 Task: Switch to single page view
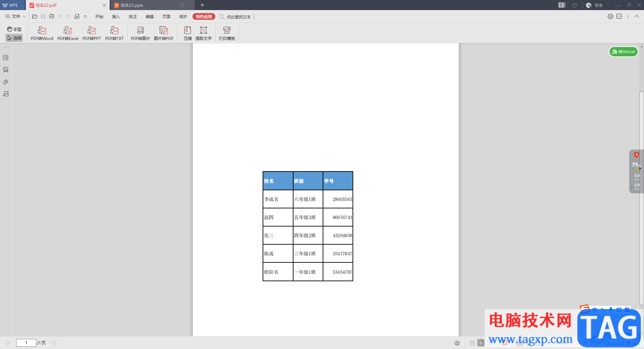coord(481,343)
